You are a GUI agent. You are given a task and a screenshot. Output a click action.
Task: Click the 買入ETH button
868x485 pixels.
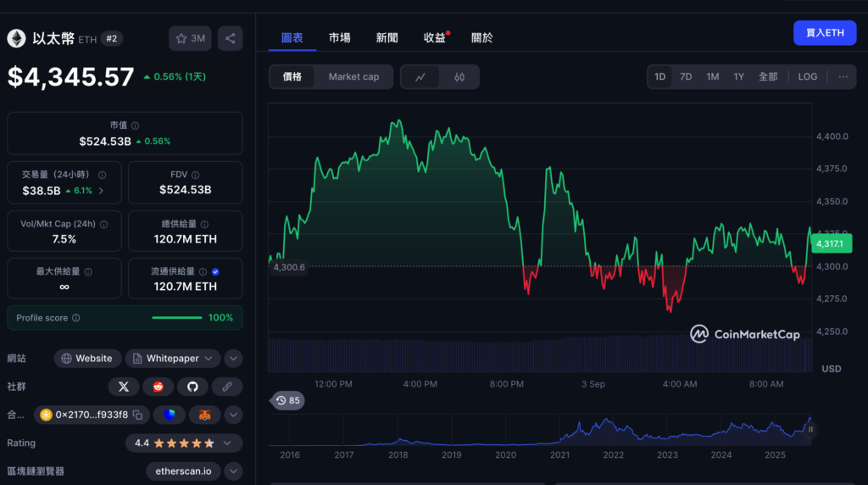(x=825, y=33)
